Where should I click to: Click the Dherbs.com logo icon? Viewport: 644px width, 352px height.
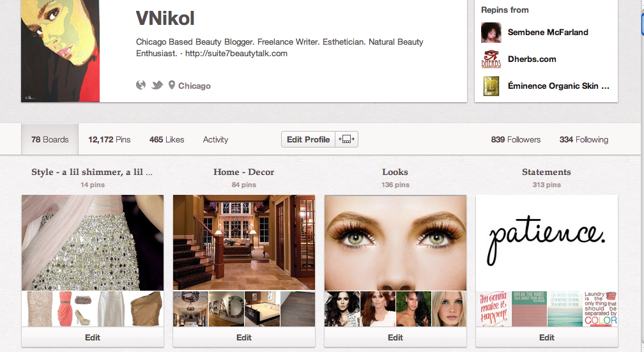tap(491, 59)
